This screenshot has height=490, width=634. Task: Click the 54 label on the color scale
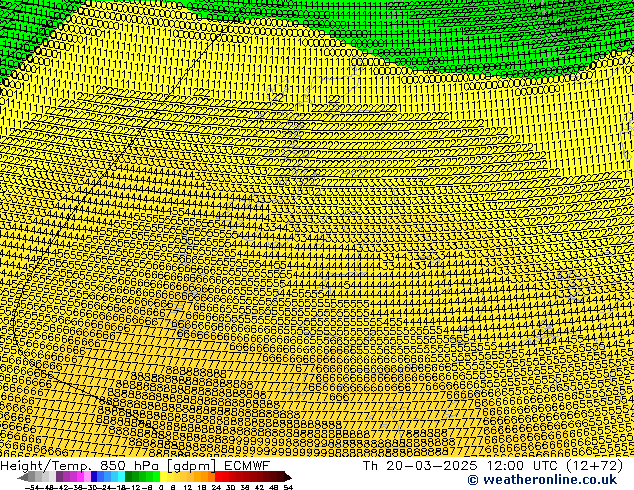tap(288, 487)
